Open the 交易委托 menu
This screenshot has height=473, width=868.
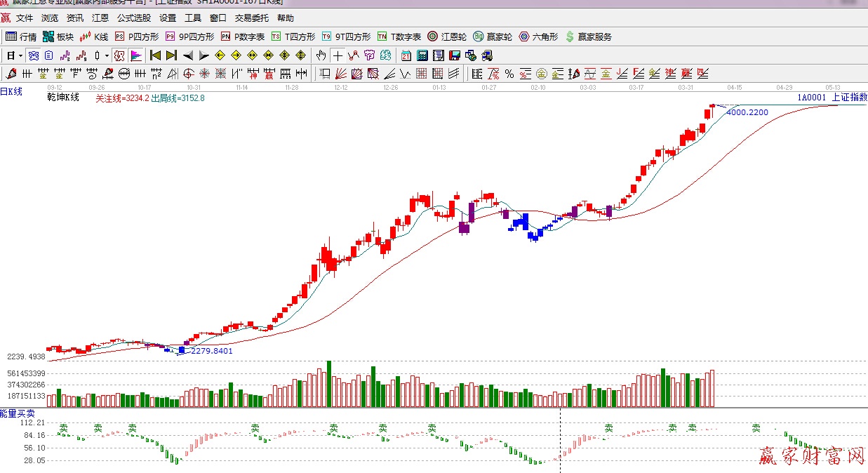(x=251, y=18)
